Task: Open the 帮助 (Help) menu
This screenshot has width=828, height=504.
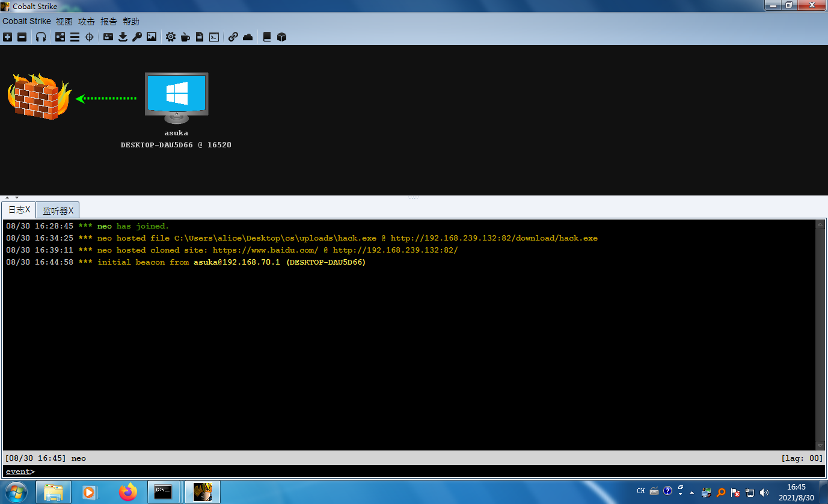Action: pos(131,21)
